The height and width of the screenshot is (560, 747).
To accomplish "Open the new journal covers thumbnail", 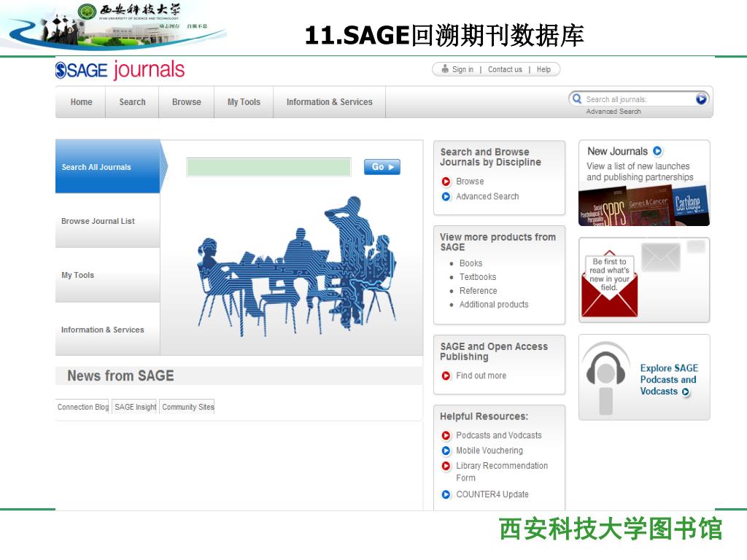I will [644, 206].
